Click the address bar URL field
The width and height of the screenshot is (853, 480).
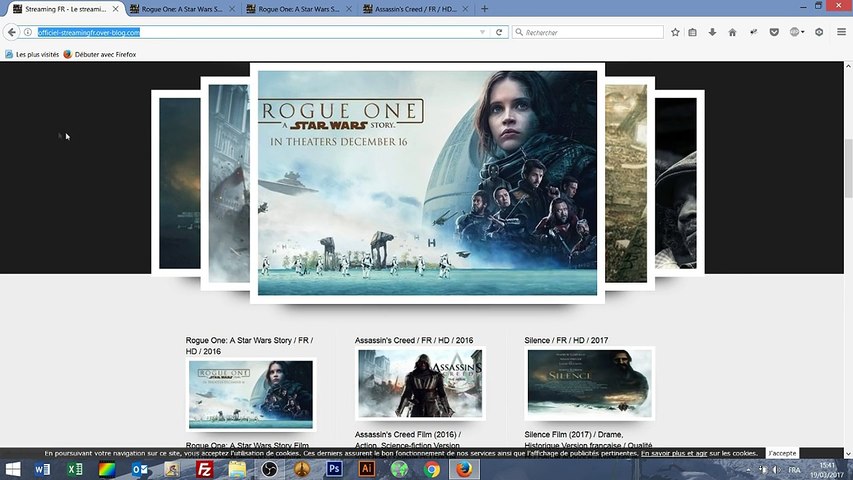tap(256, 33)
